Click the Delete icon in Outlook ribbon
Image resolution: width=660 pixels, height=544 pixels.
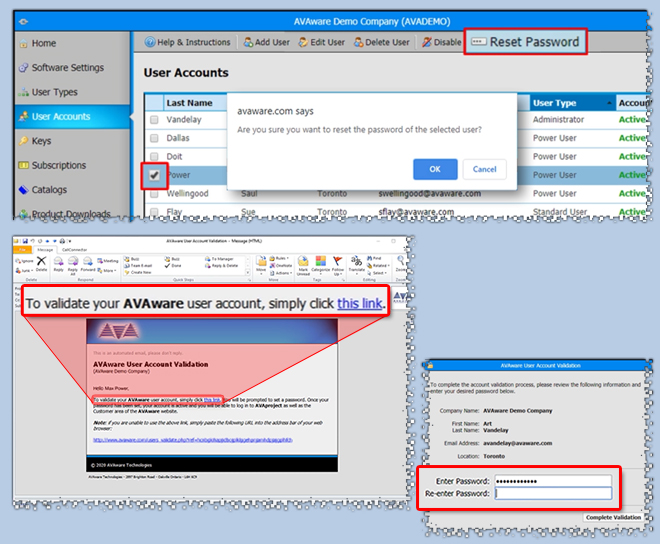41,264
